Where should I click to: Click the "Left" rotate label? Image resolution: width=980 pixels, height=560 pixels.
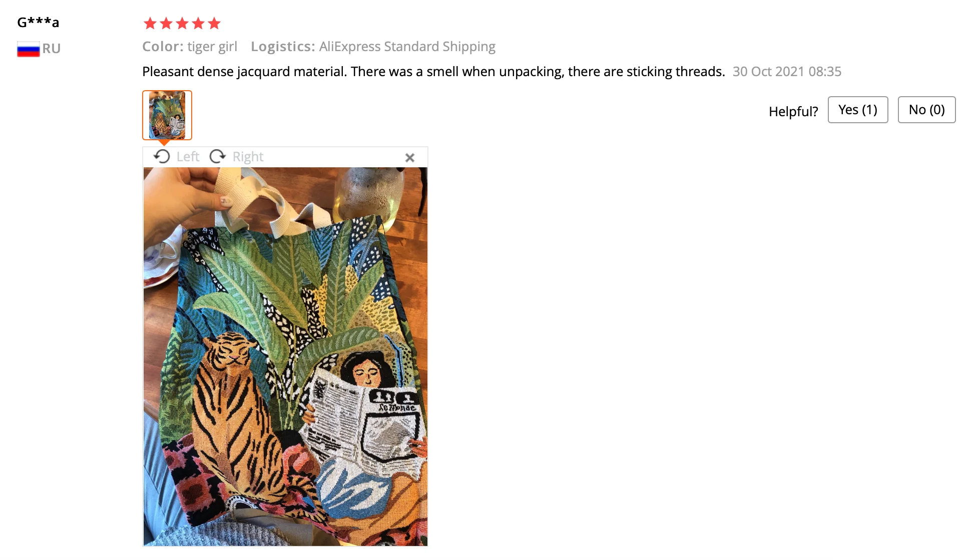[x=188, y=157]
